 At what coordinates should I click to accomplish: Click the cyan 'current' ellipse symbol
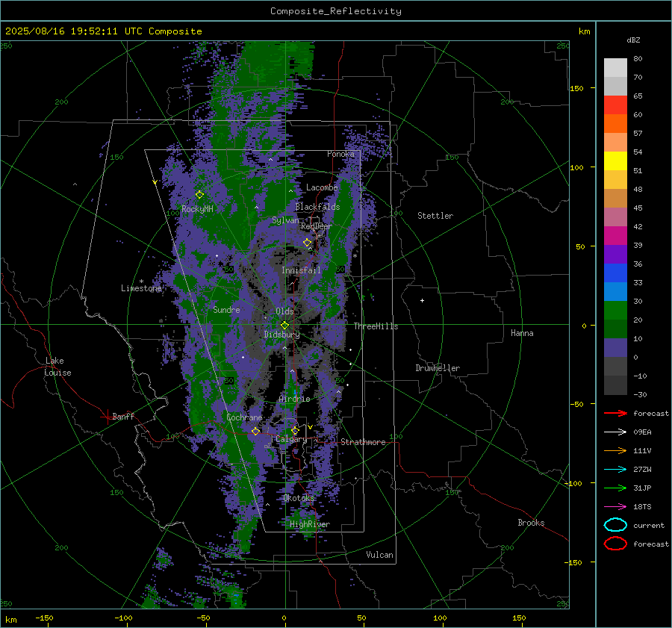(615, 525)
